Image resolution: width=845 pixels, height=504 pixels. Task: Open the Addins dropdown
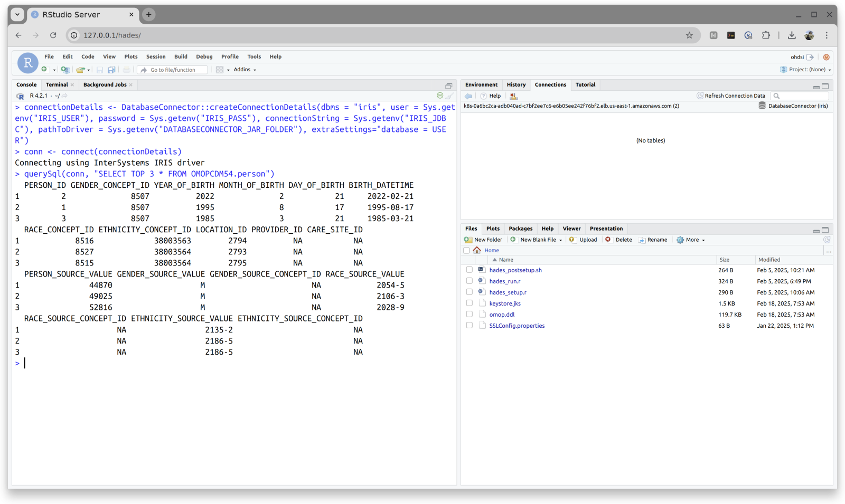point(245,70)
